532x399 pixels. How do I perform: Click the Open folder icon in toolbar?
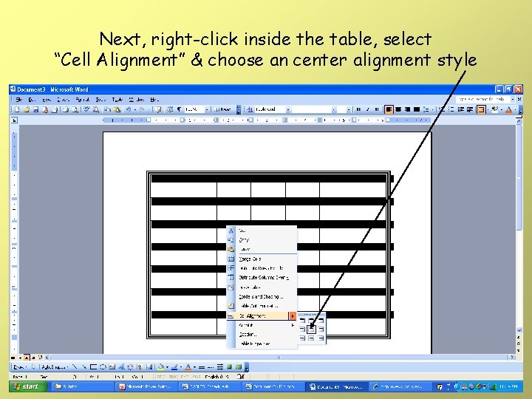pyautogui.click(x=27, y=109)
